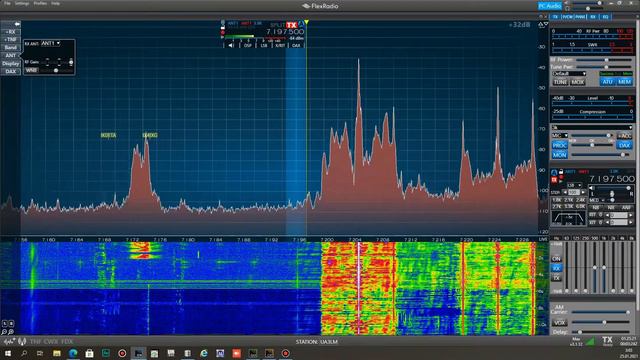Adjust the AM Carrier slider

coord(601,312)
